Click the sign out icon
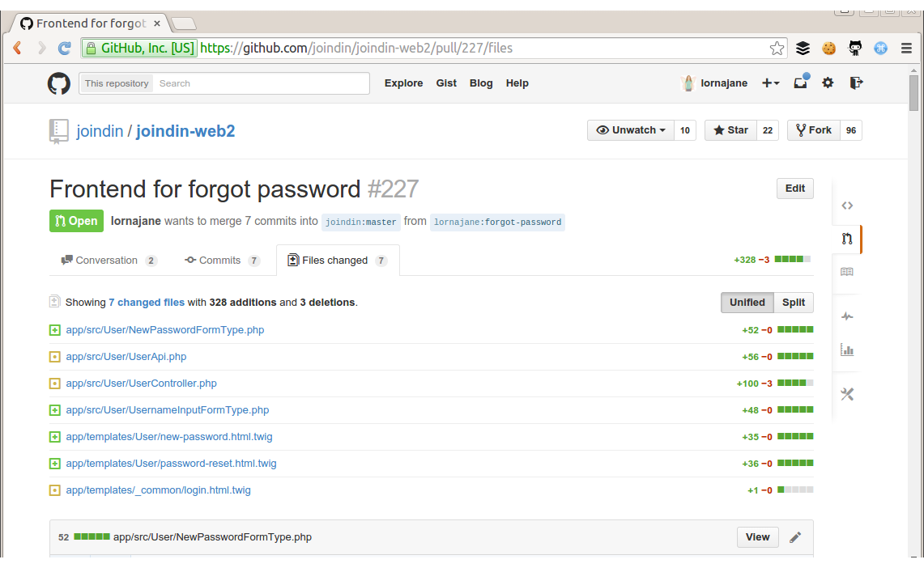This screenshot has width=924, height=568. point(856,83)
